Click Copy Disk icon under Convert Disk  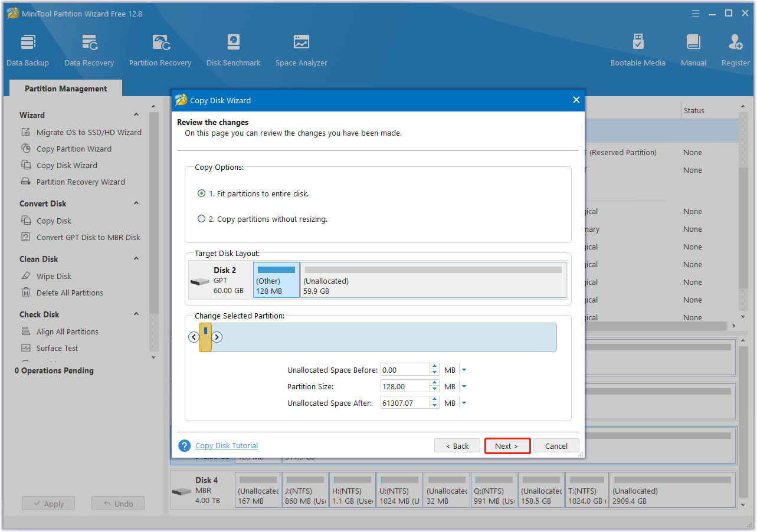[x=26, y=221]
